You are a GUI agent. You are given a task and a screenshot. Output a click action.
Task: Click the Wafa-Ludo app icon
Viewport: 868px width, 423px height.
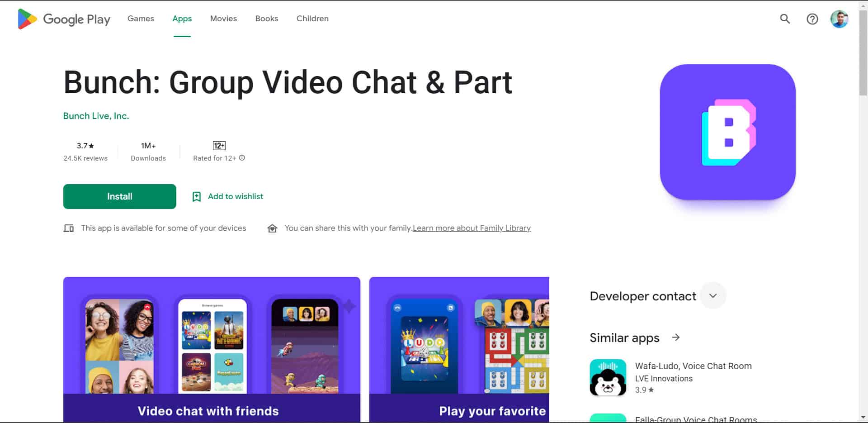(x=608, y=377)
